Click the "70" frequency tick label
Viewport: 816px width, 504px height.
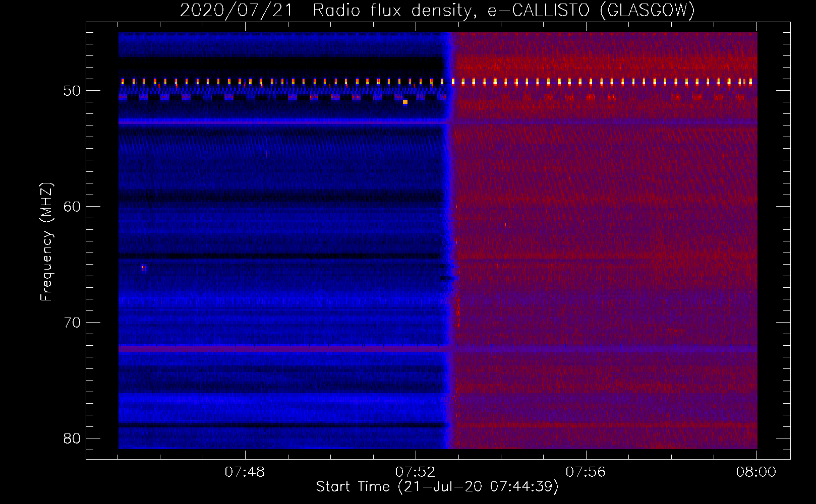(72, 323)
